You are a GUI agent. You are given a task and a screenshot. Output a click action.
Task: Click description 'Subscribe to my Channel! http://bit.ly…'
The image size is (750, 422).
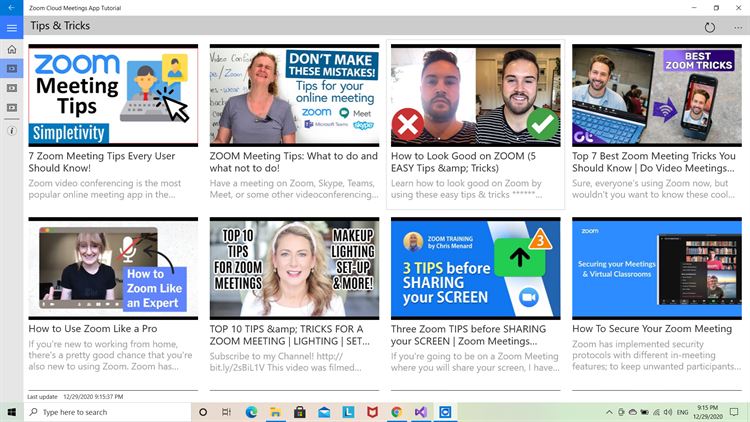(x=285, y=362)
